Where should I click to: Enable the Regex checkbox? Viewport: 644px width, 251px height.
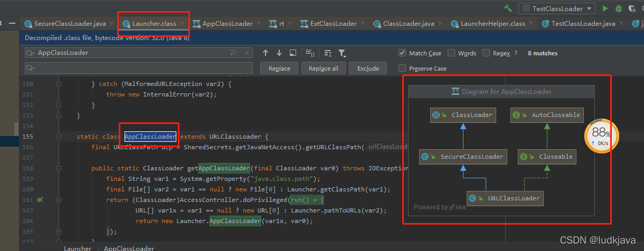pyautogui.click(x=486, y=53)
